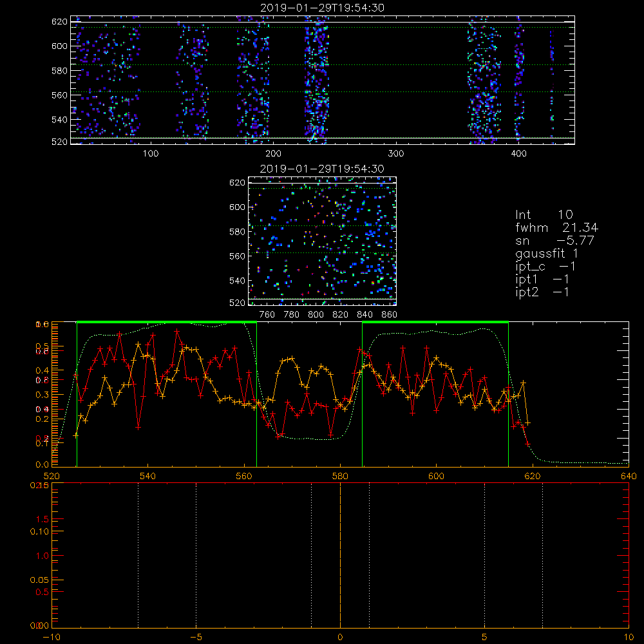Click the 0 x-axis label of bottom plot
The width and height of the screenshot is (644, 644).
pos(340,637)
